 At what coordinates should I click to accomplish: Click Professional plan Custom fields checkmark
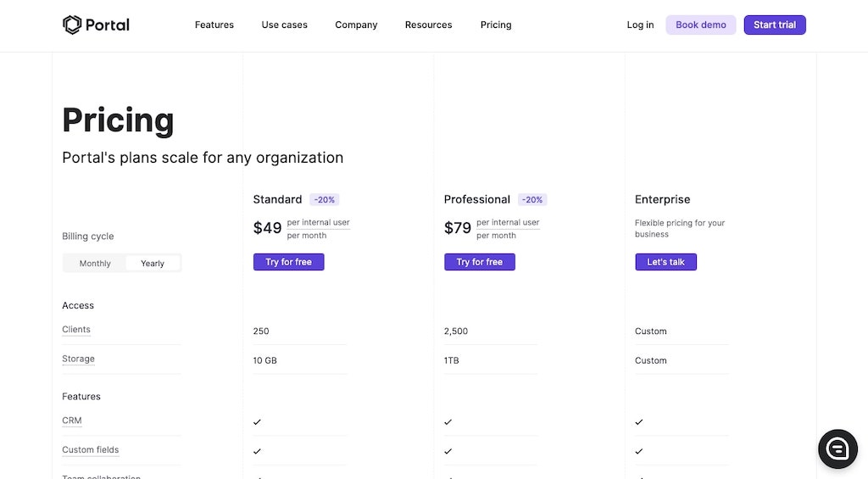[448, 451]
